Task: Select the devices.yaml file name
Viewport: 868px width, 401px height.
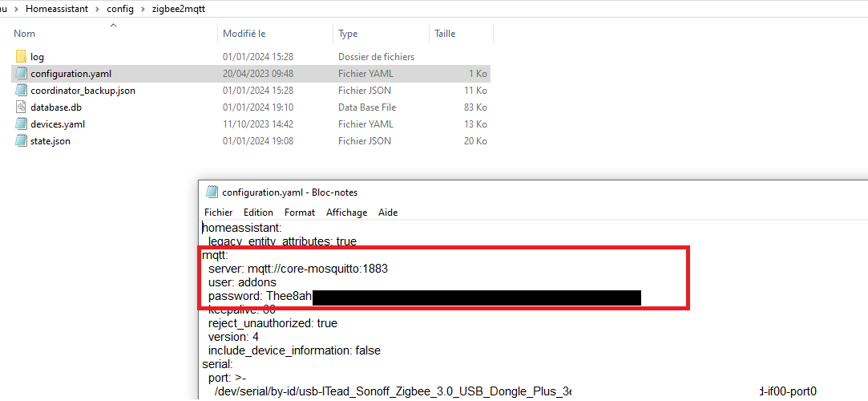Action: [x=58, y=124]
